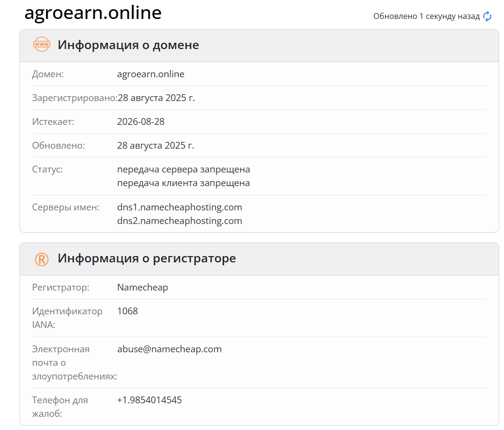Click the 'Информация о регистраторе' header
The height and width of the screenshot is (430, 504).
pyautogui.click(x=147, y=258)
